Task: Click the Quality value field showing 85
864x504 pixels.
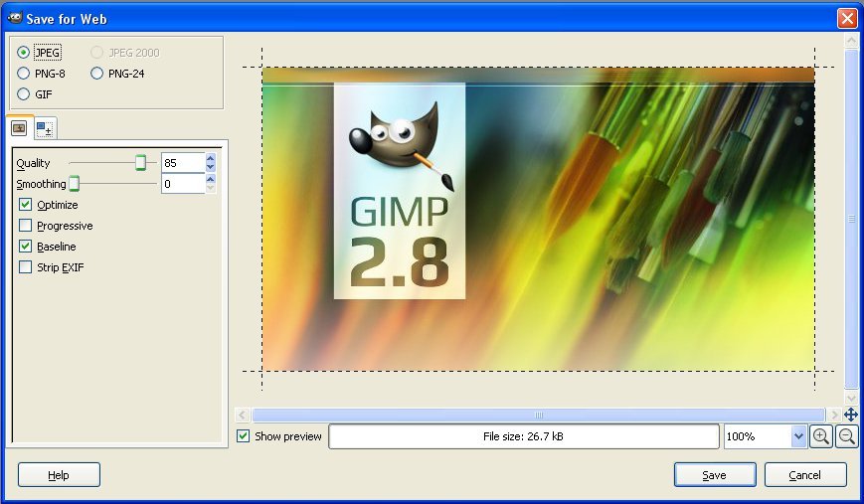Action: 183,163
